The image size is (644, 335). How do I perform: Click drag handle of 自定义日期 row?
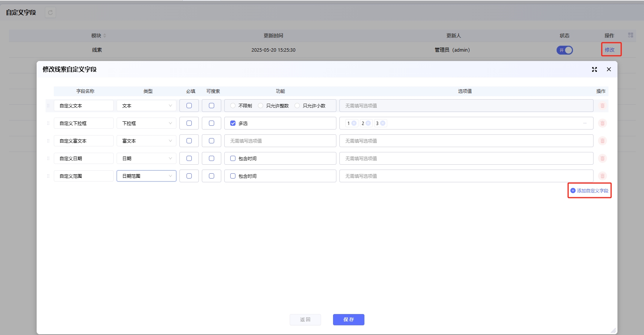[x=48, y=159]
